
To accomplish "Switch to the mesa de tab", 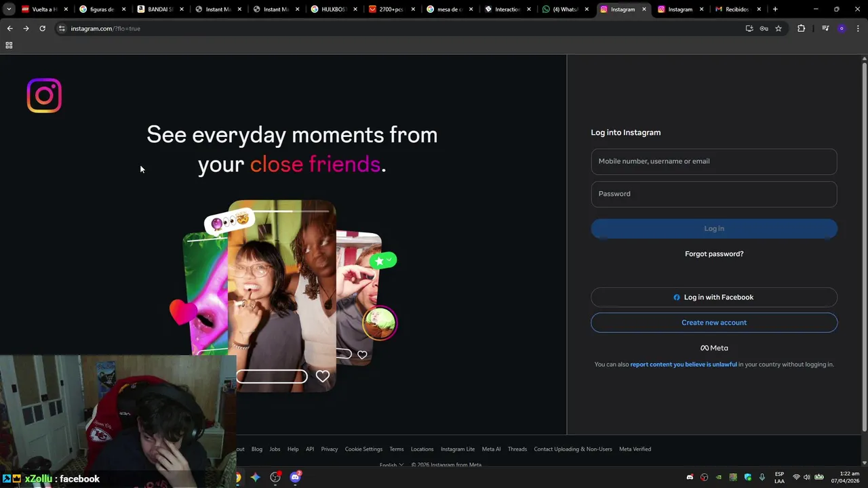I will (x=449, y=9).
